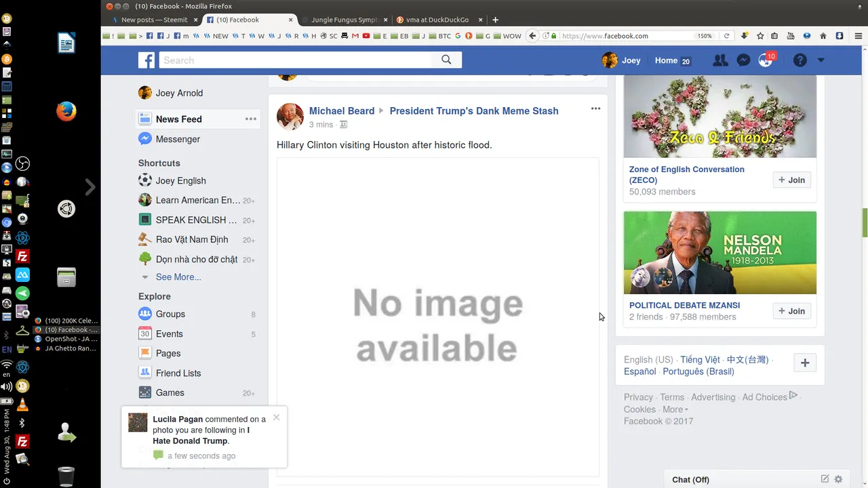Open Joey's profile from top bar
868x488 pixels.
click(621, 60)
